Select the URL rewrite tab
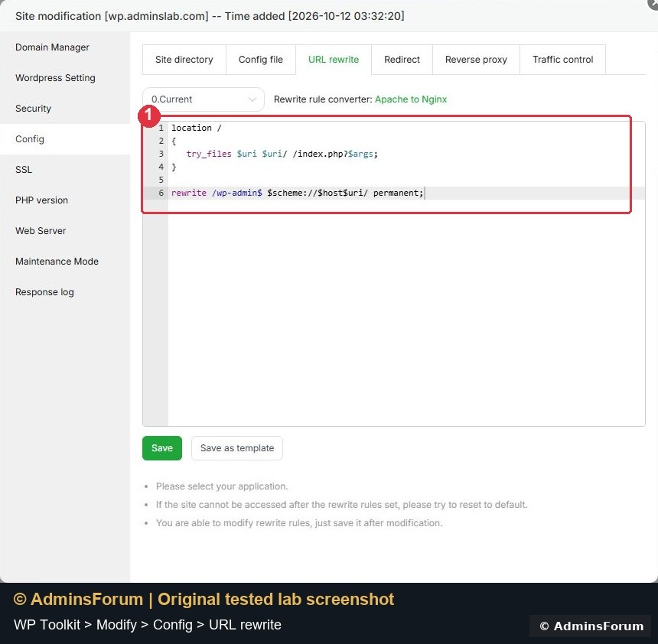The height and width of the screenshot is (644, 658). tap(334, 60)
